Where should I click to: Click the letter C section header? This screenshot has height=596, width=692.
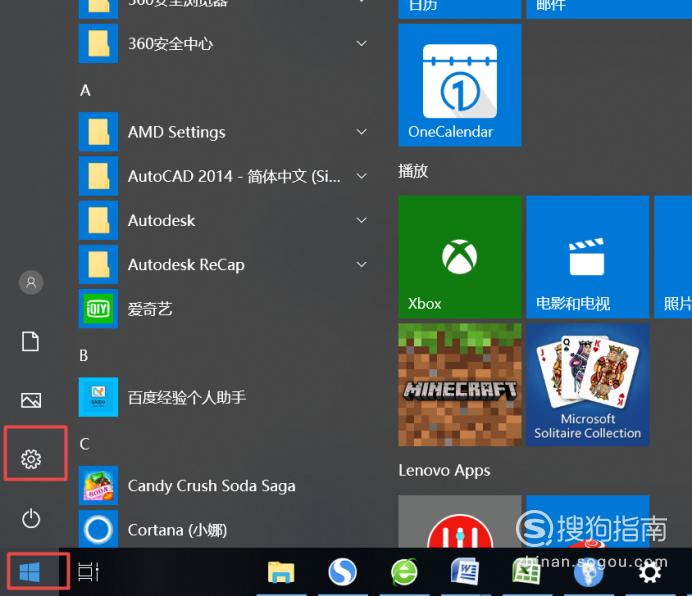click(x=84, y=444)
